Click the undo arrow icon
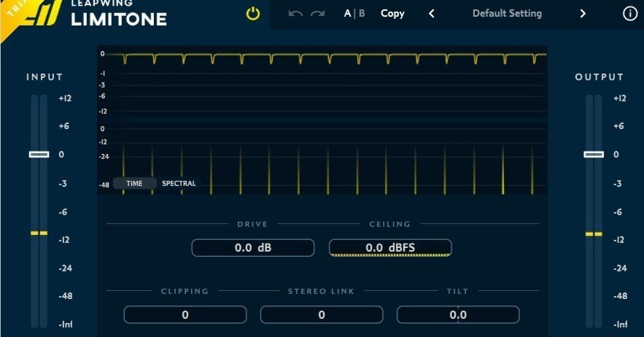 pyautogui.click(x=295, y=14)
